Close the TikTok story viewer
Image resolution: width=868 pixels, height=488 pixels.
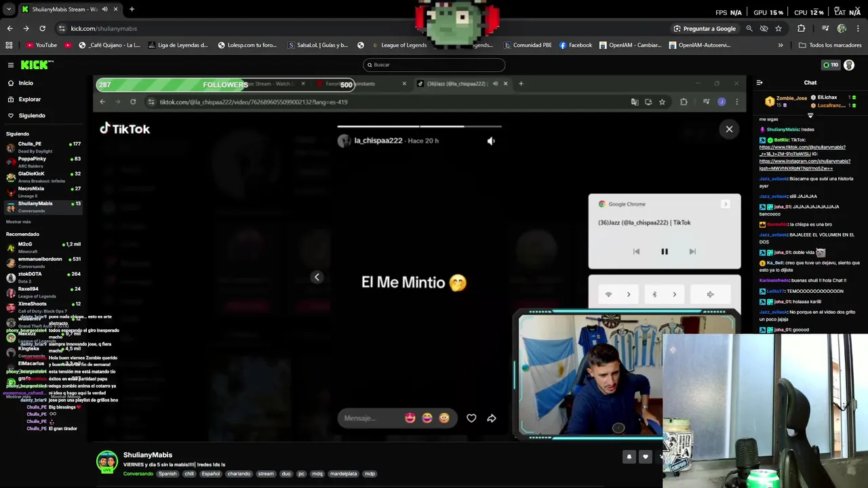[x=729, y=129]
